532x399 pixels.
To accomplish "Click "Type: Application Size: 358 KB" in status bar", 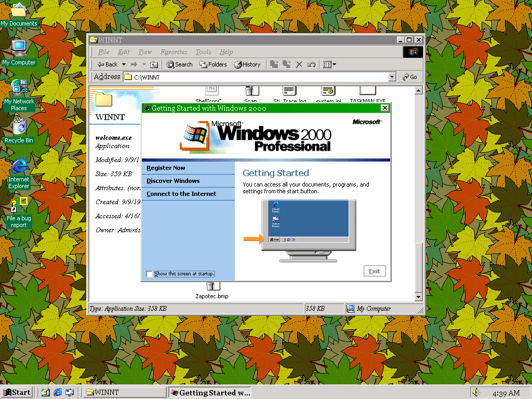I will pos(128,309).
